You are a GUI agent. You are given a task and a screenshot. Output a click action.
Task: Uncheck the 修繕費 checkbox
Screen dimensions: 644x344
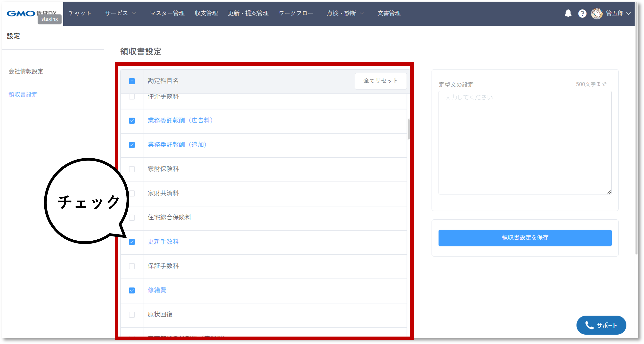click(132, 290)
